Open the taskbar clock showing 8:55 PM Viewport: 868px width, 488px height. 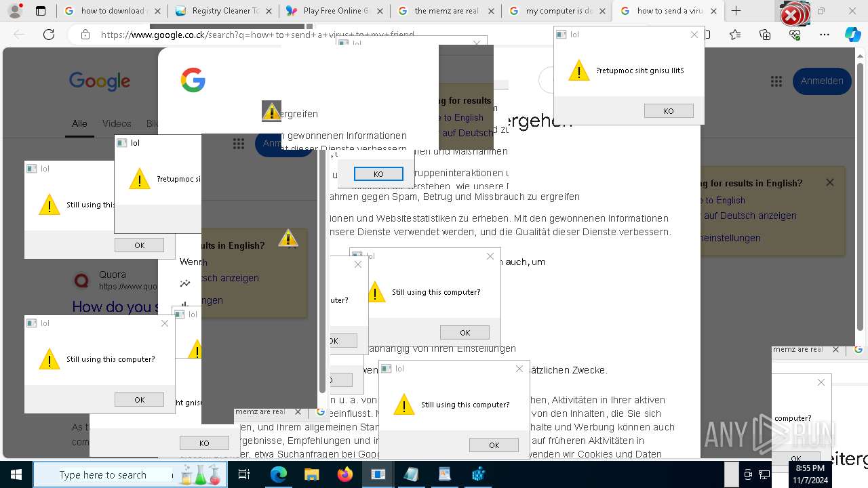tap(810, 474)
